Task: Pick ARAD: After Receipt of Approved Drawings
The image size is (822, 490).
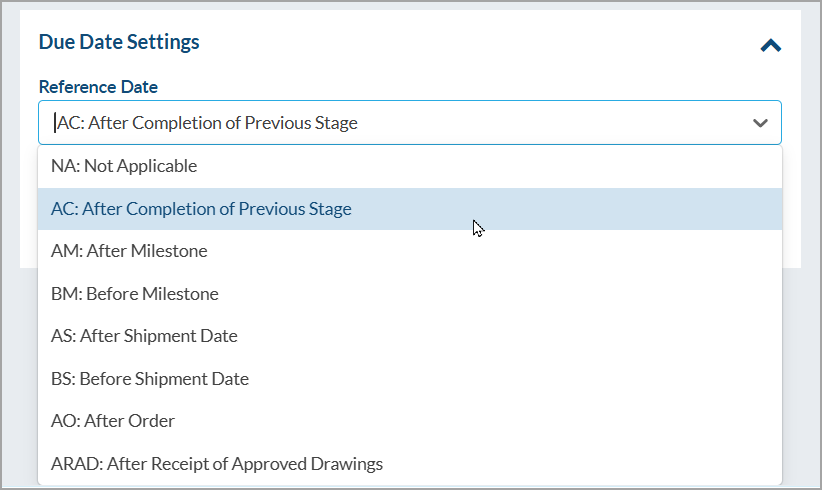Action: click(217, 464)
